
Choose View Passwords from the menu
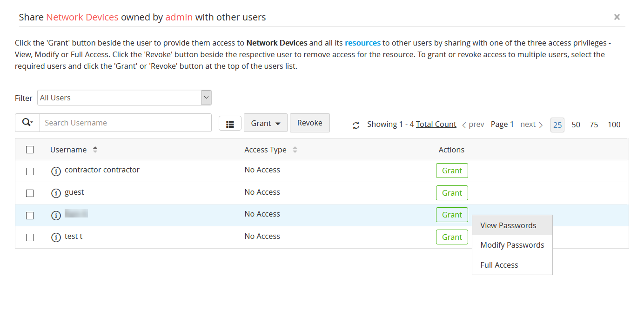coord(508,225)
